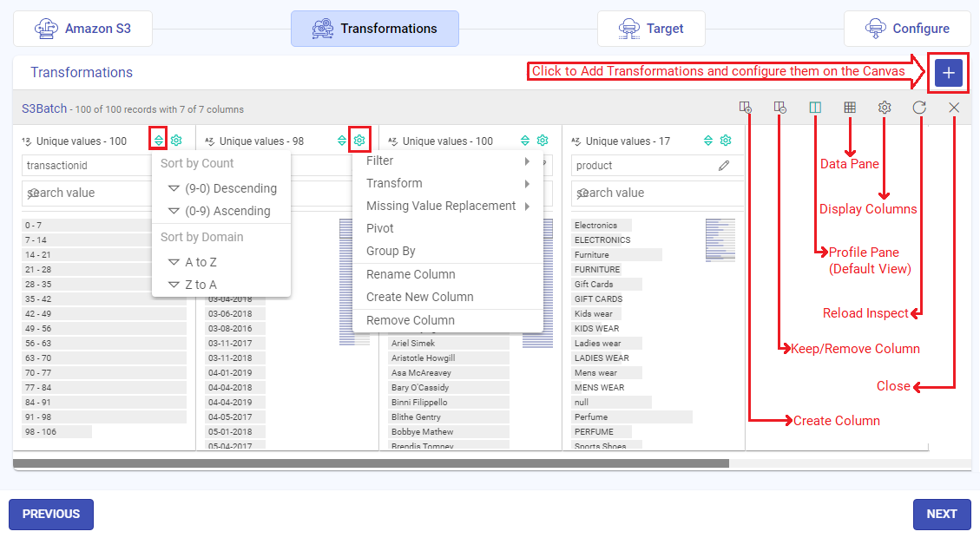
Task: Click the sort arrows on the transactionid column
Action: (x=160, y=140)
